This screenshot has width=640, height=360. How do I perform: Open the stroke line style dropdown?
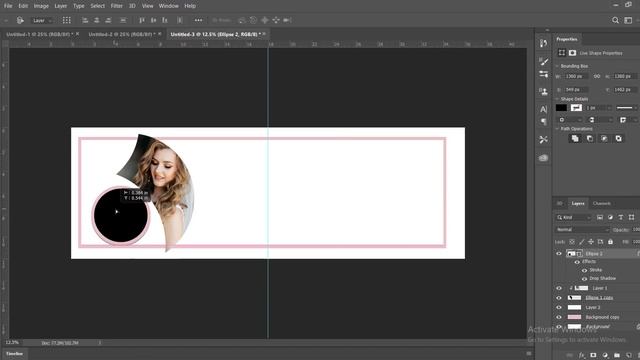627,108
